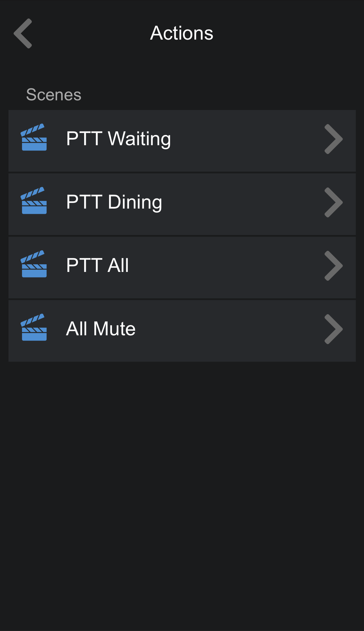Screen dimensions: 364x631
Task: Choose the PTT All scene label
Action: pos(97,265)
